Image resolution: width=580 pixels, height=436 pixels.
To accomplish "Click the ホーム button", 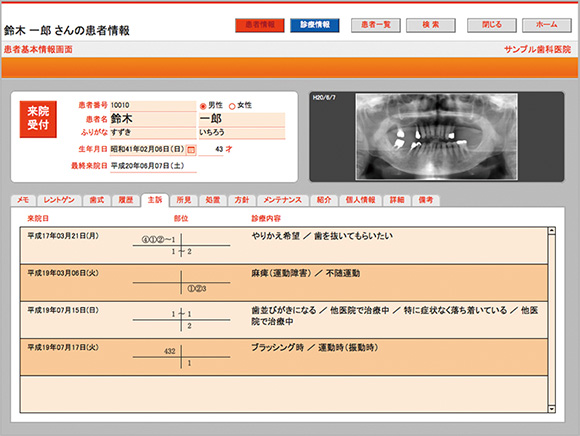I will [x=547, y=25].
